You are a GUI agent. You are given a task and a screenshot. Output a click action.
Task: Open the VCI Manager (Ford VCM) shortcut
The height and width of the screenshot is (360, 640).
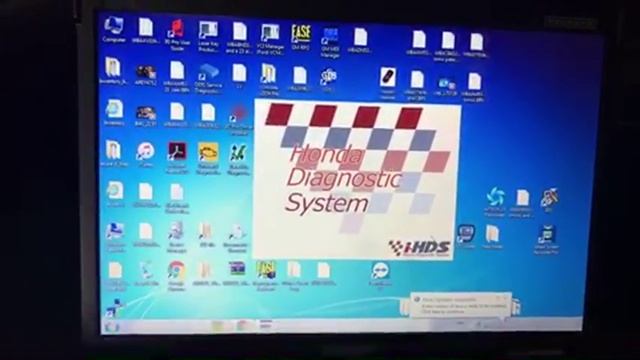270,38
